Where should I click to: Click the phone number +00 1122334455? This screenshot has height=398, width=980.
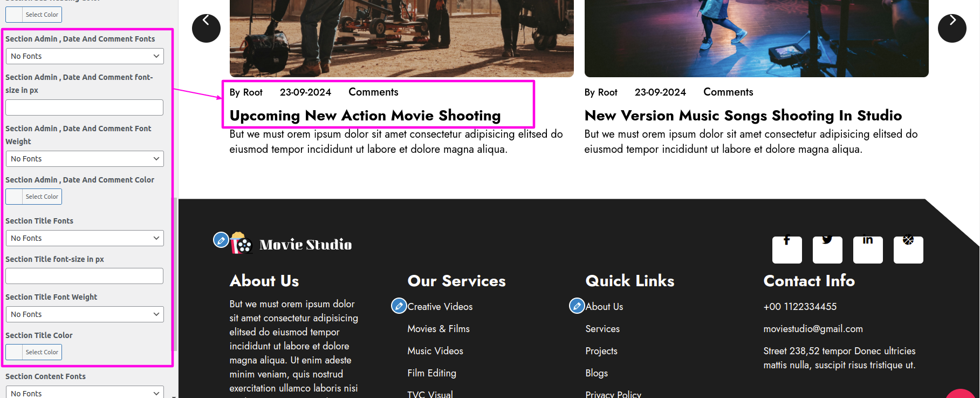(x=800, y=307)
